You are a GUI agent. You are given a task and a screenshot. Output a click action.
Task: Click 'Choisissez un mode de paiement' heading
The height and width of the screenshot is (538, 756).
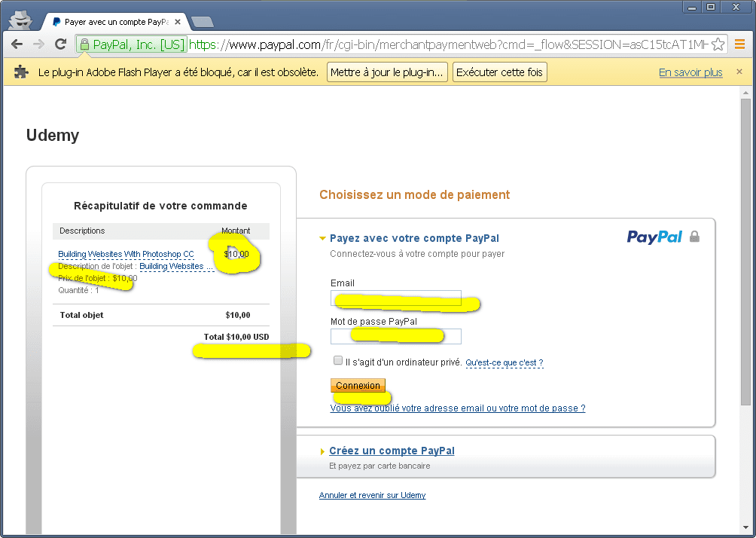(414, 195)
